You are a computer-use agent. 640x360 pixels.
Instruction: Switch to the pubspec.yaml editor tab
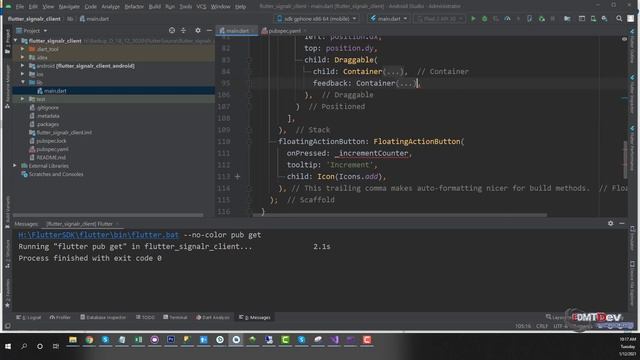pos(284,31)
